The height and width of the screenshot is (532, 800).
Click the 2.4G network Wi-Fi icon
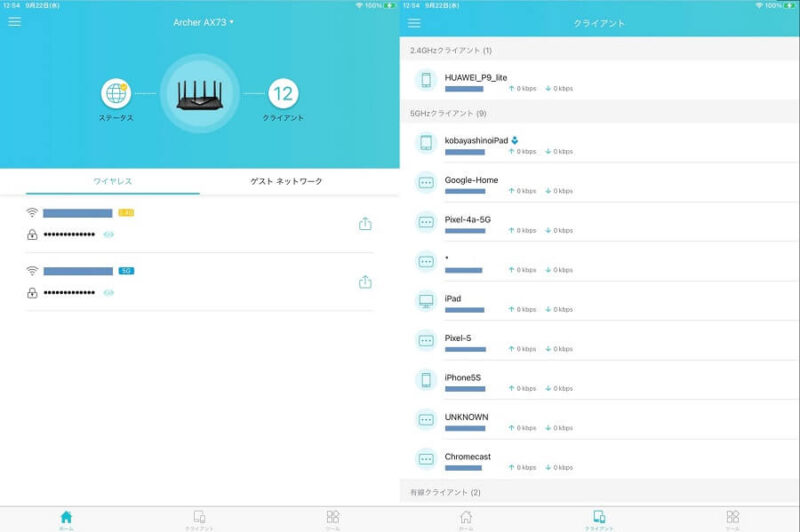coord(32,212)
